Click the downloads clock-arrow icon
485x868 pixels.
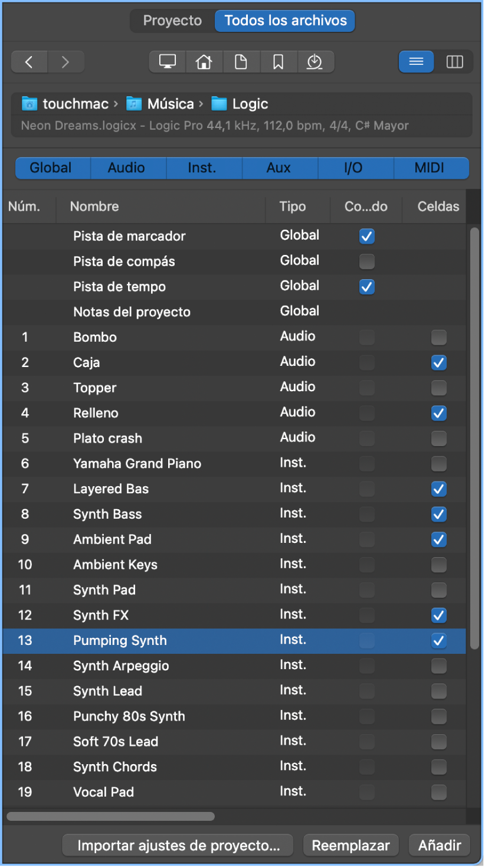click(x=314, y=62)
